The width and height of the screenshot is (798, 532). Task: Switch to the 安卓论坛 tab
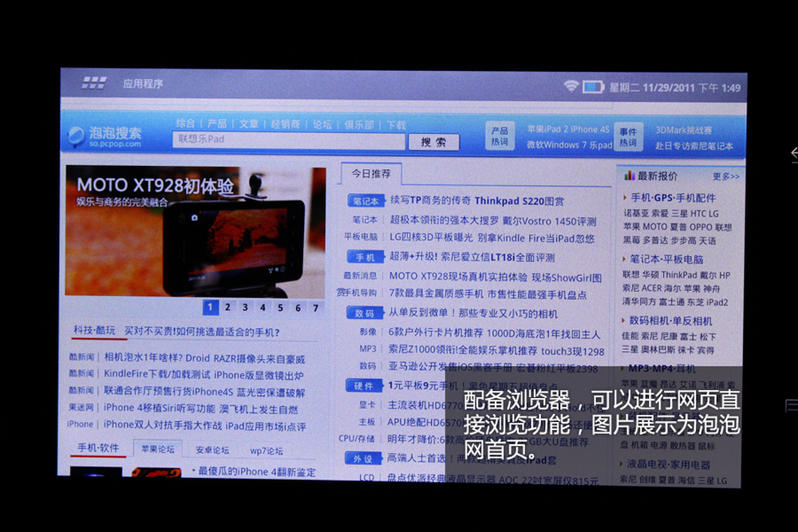point(212,450)
